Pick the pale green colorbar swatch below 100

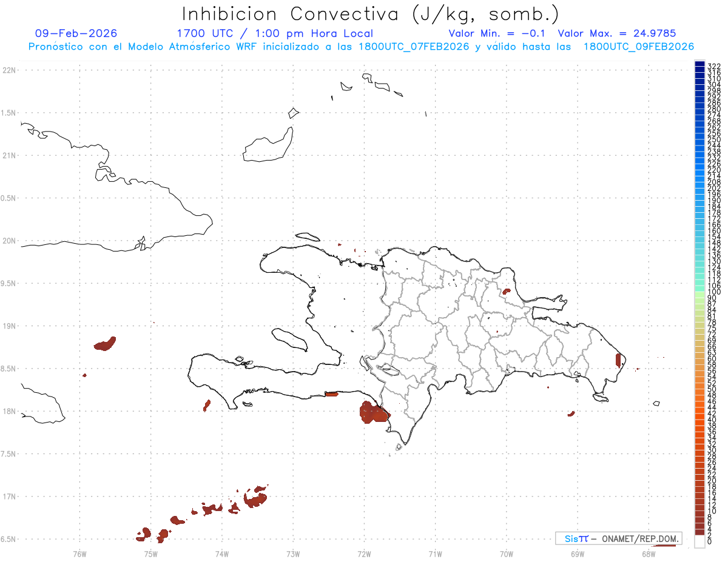[699, 295]
